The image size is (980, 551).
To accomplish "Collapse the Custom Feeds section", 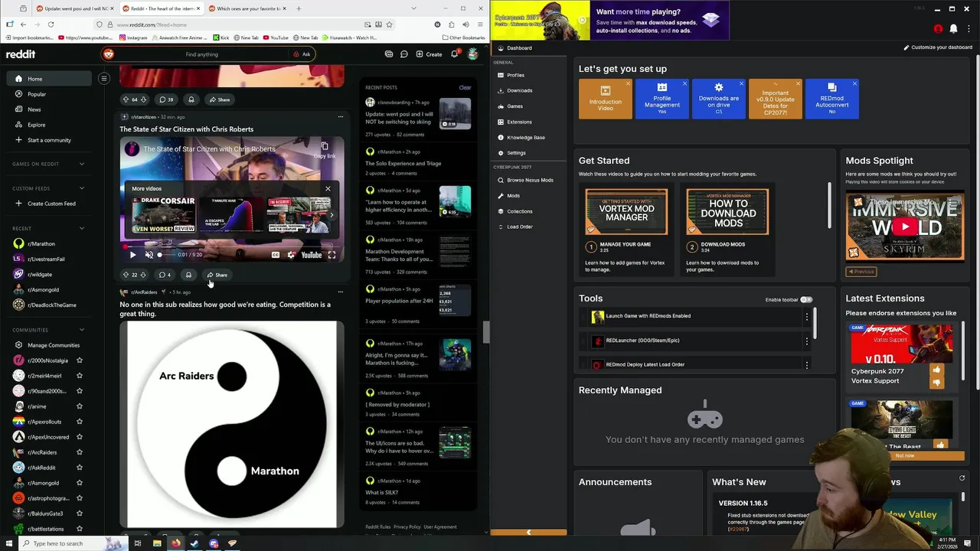I will (82, 188).
